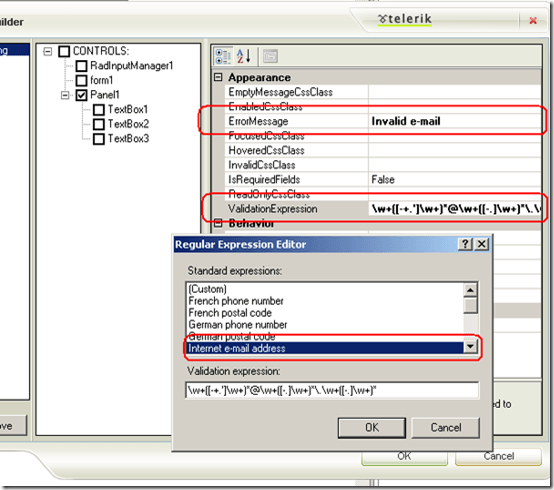Uncheck the Panel1 checkbox
554x490 pixels.
tap(82, 95)
